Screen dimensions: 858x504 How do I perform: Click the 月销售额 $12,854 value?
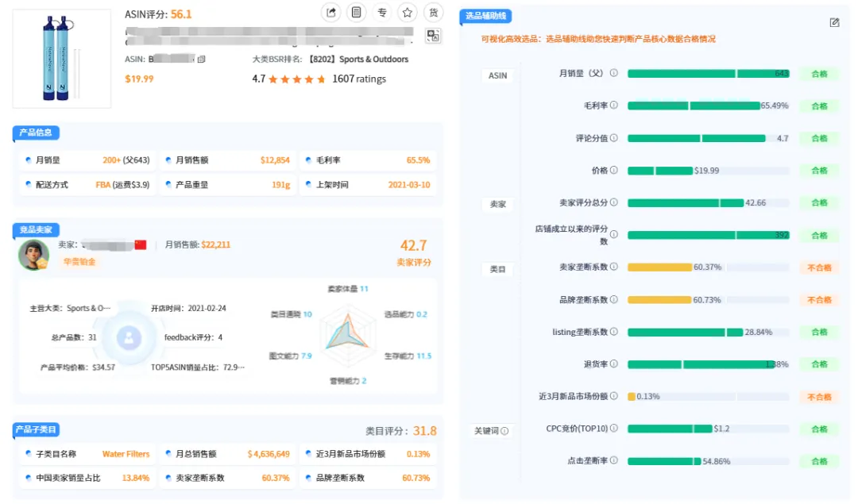pos(275,160)
